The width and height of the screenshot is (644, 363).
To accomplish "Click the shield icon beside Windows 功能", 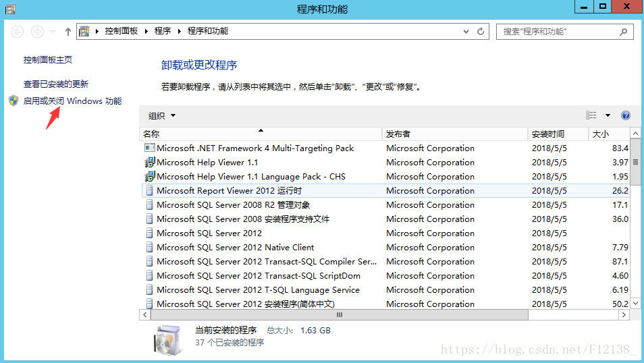I will [14, 101].
